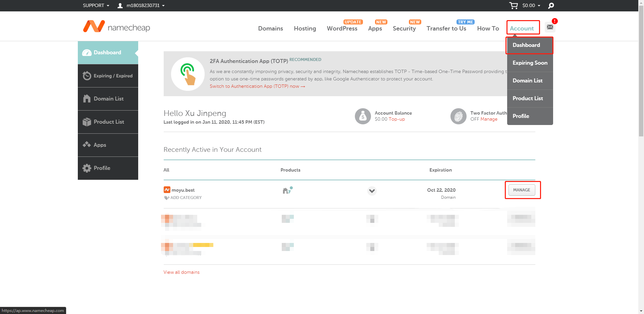644x314 pixels.
Task: Click the Products column header
Action: pos(290,170)
